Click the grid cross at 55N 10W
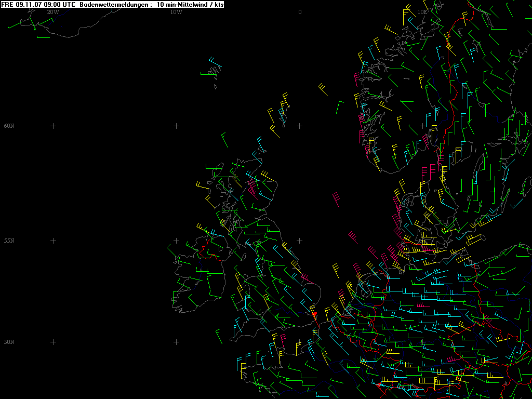532x399 pixels. point(176,241)
